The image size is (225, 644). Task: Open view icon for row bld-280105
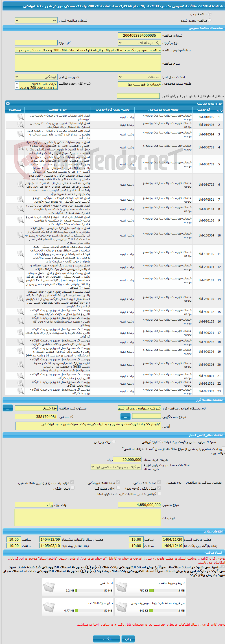tap(20, 299)
